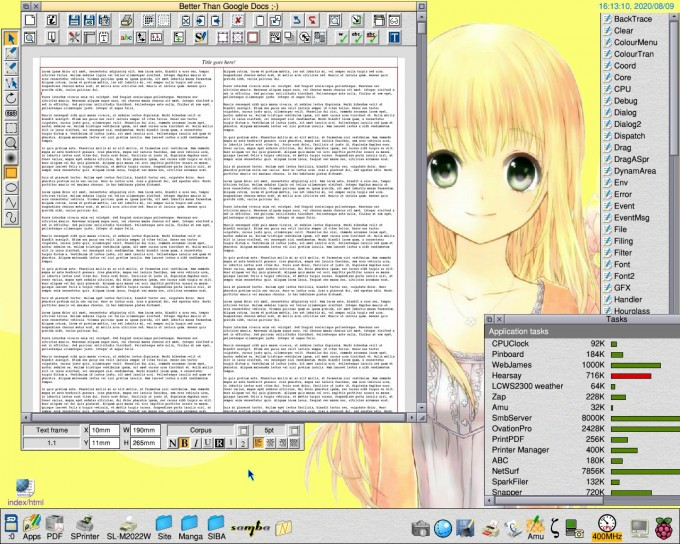Click the blue undo arrow
Viewport: 680px width, 544px height.
pos(297,20)
